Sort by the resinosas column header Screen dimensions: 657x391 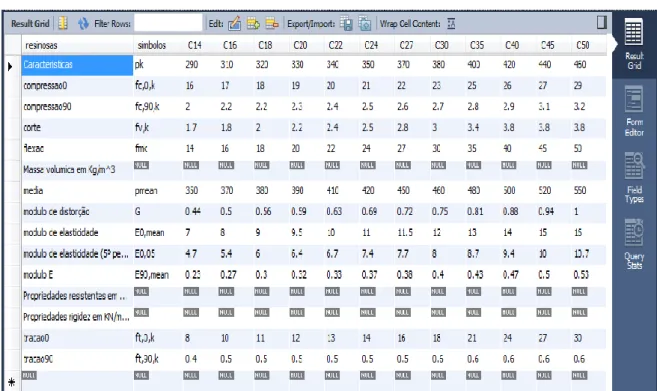click(x=41, y=45)
